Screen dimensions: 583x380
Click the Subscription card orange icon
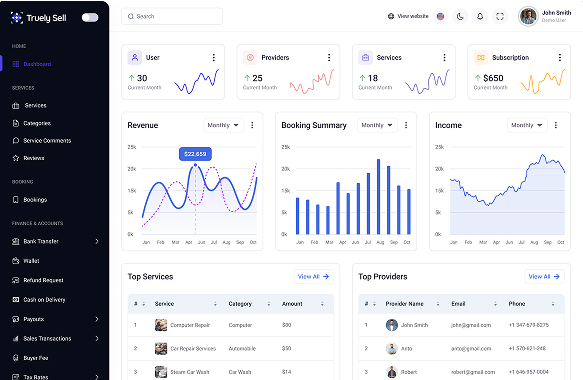[481, 58]
